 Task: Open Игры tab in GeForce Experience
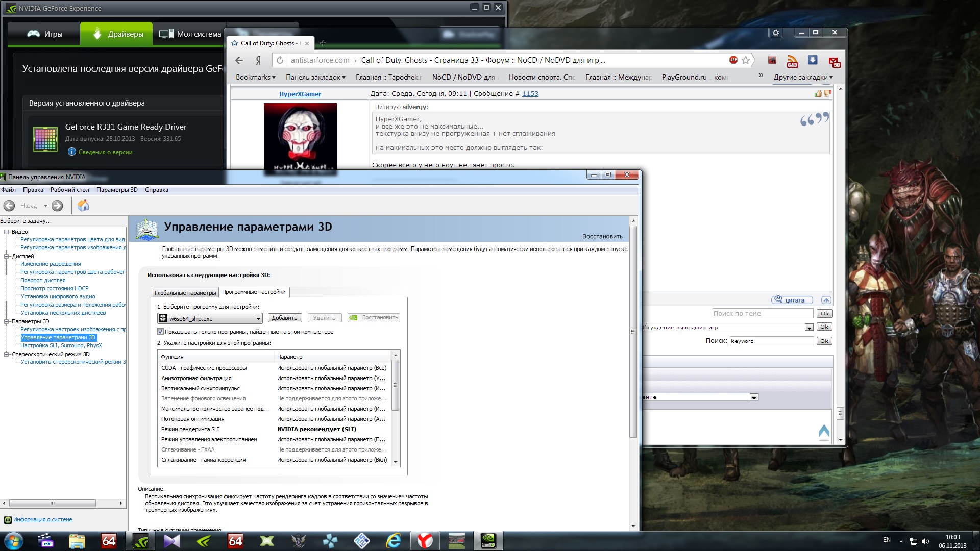tap(45, 34)
